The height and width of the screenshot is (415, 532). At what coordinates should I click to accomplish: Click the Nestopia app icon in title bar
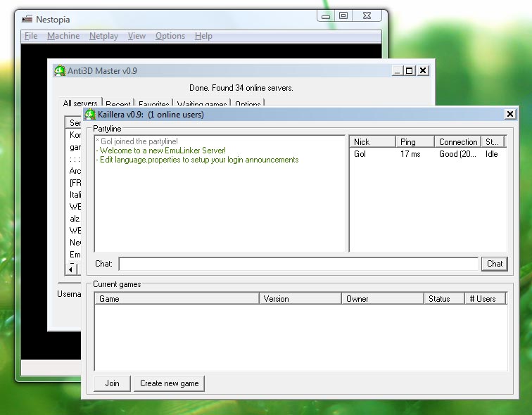[x=27, y=19]
